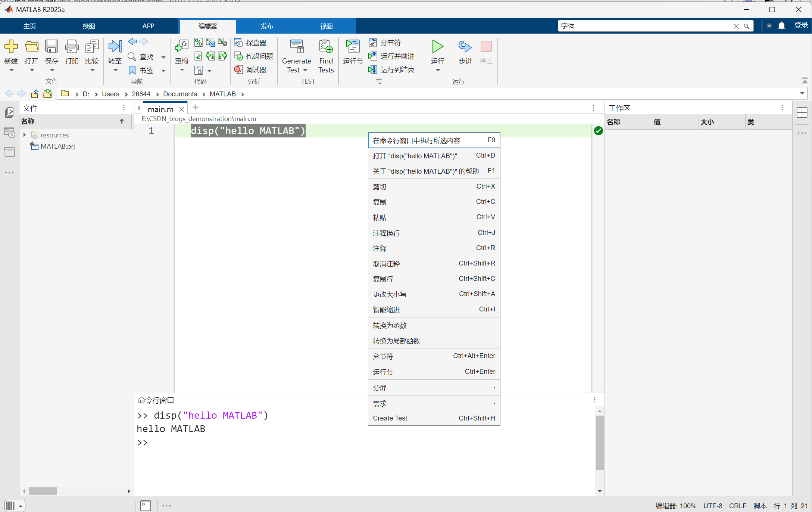Click the notification bell icon
Screen dimensions: 812x512
[781, 26]
